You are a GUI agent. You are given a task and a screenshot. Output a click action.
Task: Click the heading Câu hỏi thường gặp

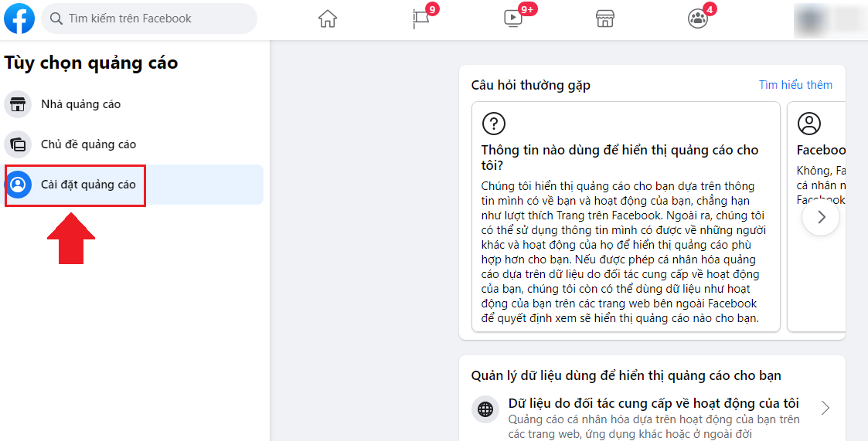point(530,86)
